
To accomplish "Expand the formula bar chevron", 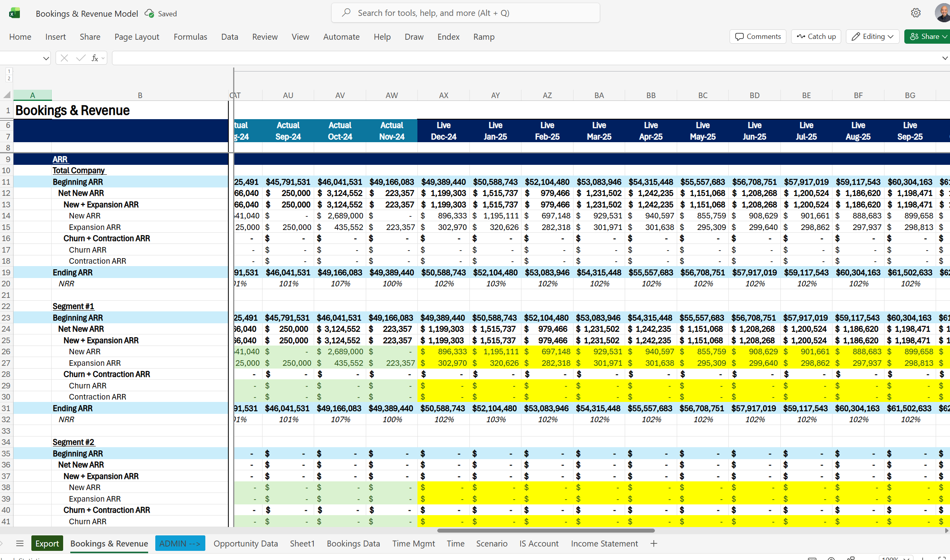I will click(x=945, y=58).
